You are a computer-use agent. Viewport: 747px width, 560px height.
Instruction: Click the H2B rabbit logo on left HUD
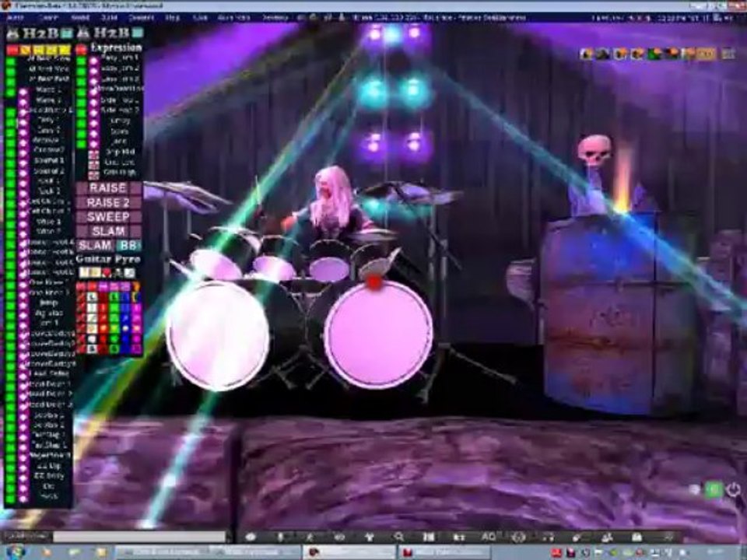tap(13, 33)
